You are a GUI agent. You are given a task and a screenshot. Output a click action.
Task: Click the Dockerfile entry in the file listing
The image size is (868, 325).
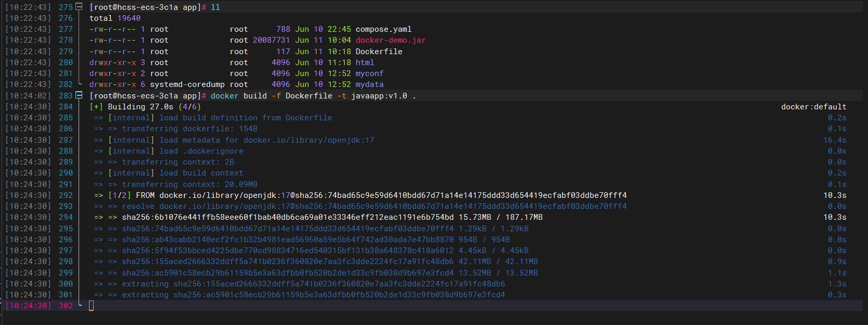point(379,52)
